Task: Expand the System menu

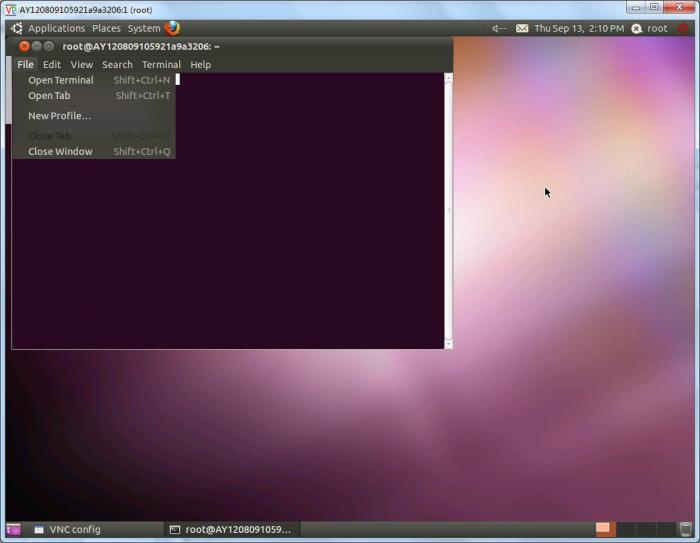Action: [x=143, y=28]
